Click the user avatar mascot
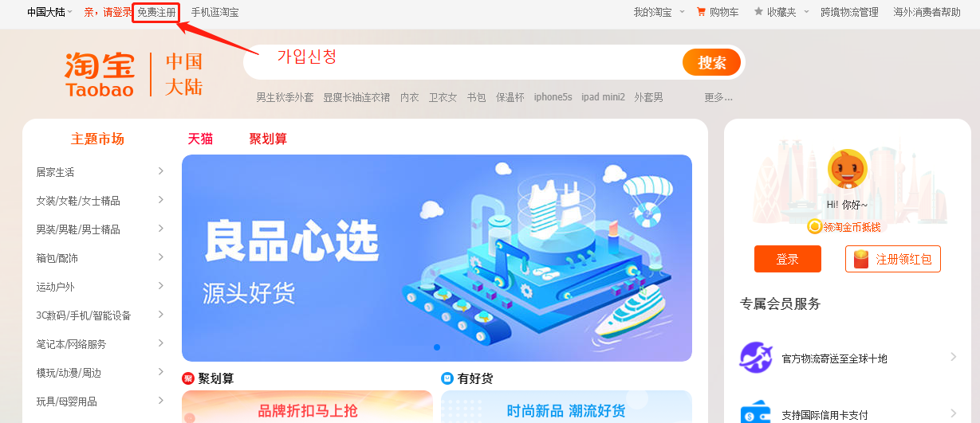980x423 pixels. coord(847,169)
